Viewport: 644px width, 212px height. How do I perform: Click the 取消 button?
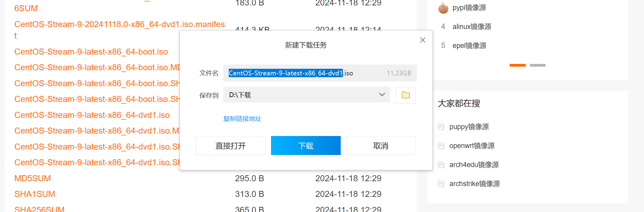click(x=381, y=146)
